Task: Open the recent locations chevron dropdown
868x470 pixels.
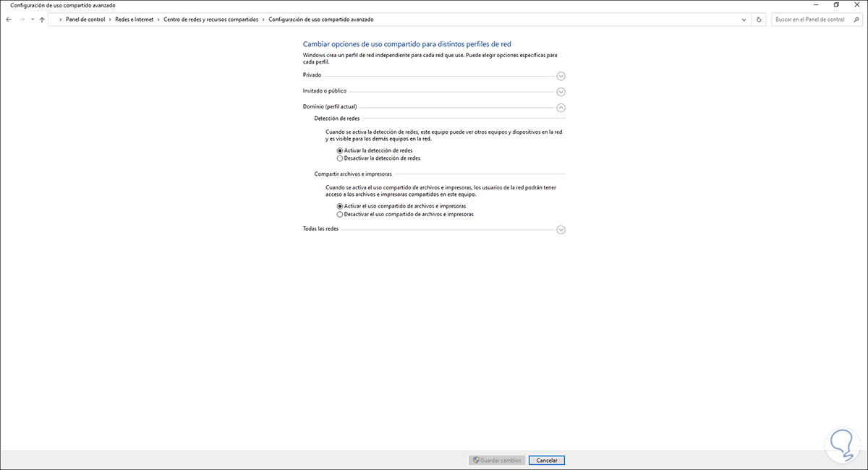Action: (31, 20)
